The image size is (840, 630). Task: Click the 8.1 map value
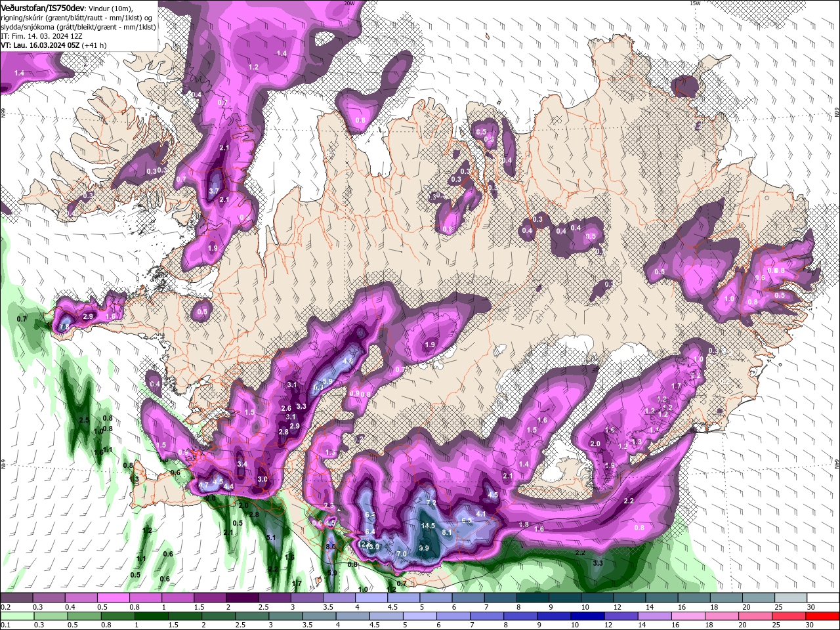(447, 532)
